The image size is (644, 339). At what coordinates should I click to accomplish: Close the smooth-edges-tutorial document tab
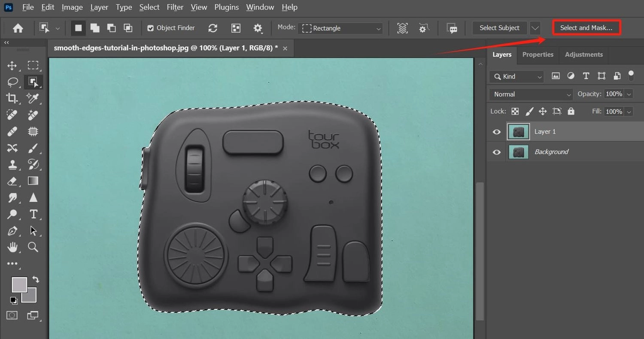(285, 48)
